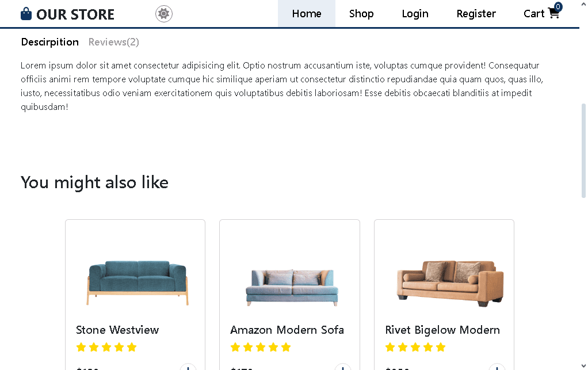Click the Rivet Bigelow Modern title
The width and height of the screenshot is (588, 370).
[442, 330]
